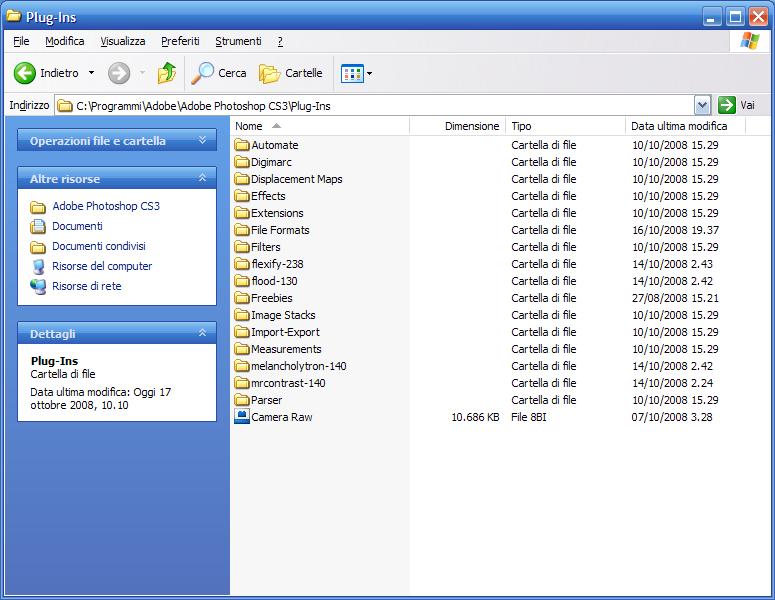The width and height of the screenshot is (775, 600).
Task: Open the Preferiti menu
Action: 180,41
